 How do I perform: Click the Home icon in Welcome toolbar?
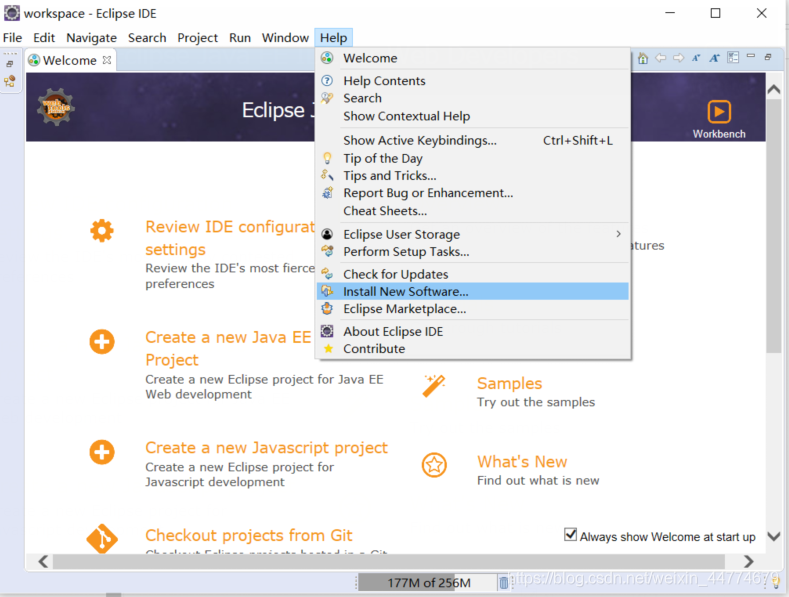[643, 58]
